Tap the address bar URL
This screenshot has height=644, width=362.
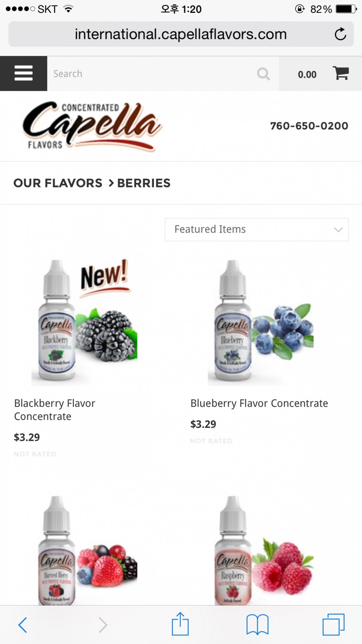coord(181,34)
